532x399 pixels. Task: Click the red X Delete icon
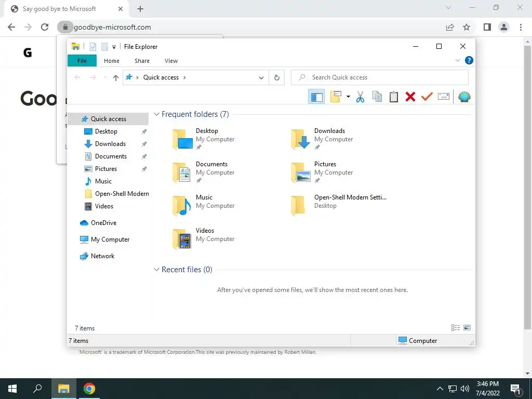410,97
